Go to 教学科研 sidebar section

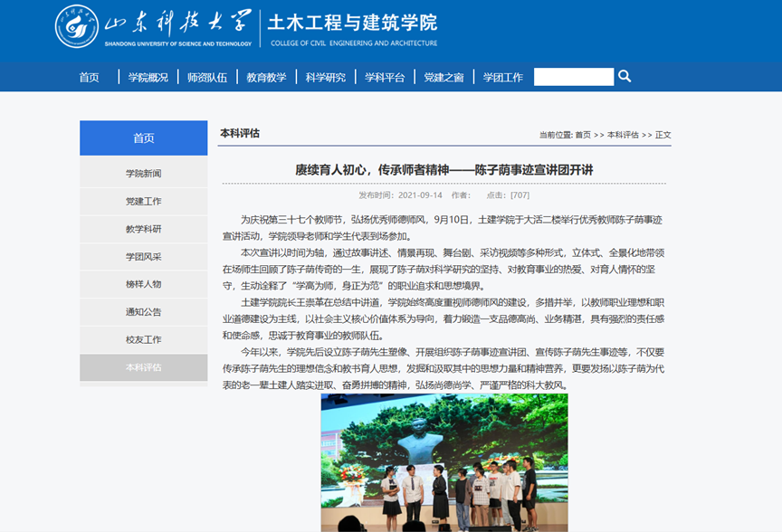click(x=144, y=229)
